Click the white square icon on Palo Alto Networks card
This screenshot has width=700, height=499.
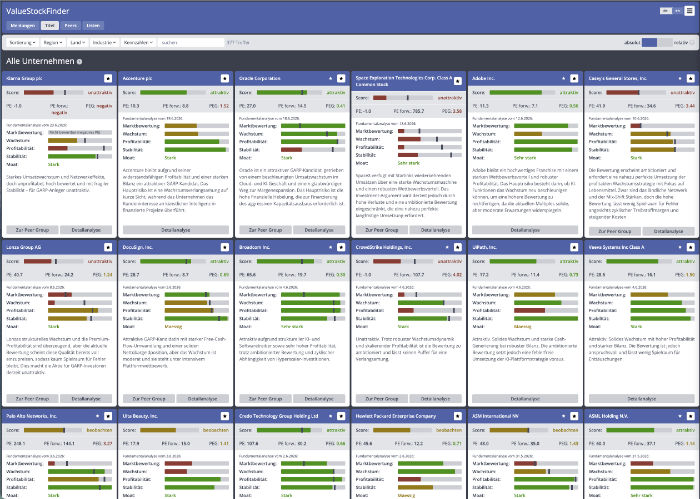[x=108, y=416]
